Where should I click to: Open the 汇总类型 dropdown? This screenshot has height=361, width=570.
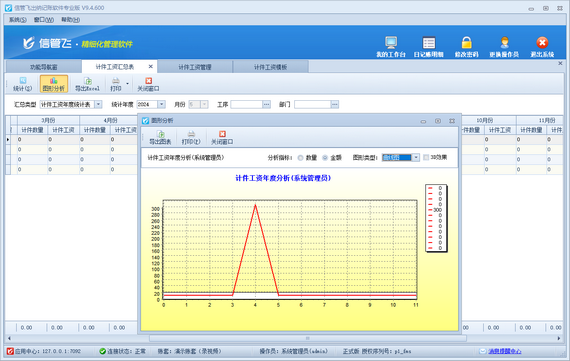[98, 104]
